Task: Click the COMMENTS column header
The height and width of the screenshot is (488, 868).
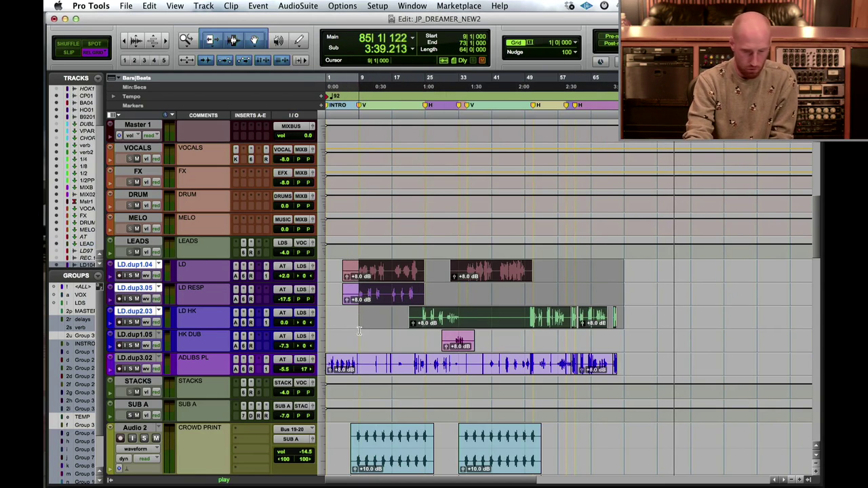Action: click(x=203, y=115)
